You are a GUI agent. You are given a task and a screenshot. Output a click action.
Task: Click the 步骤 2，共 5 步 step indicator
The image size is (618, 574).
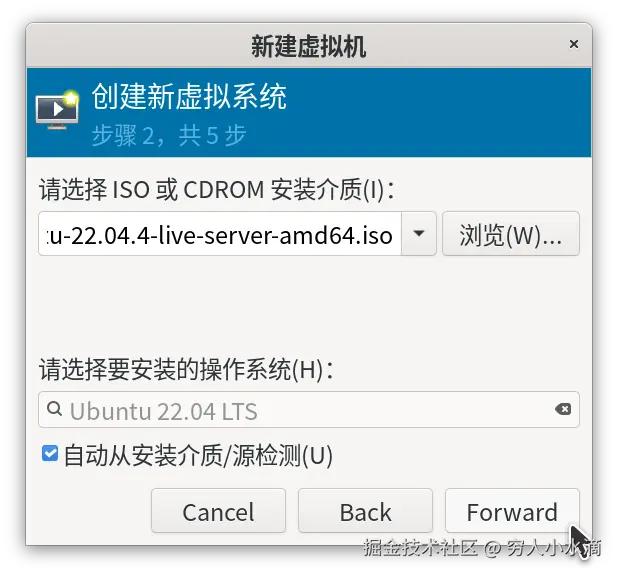[169, 135]
